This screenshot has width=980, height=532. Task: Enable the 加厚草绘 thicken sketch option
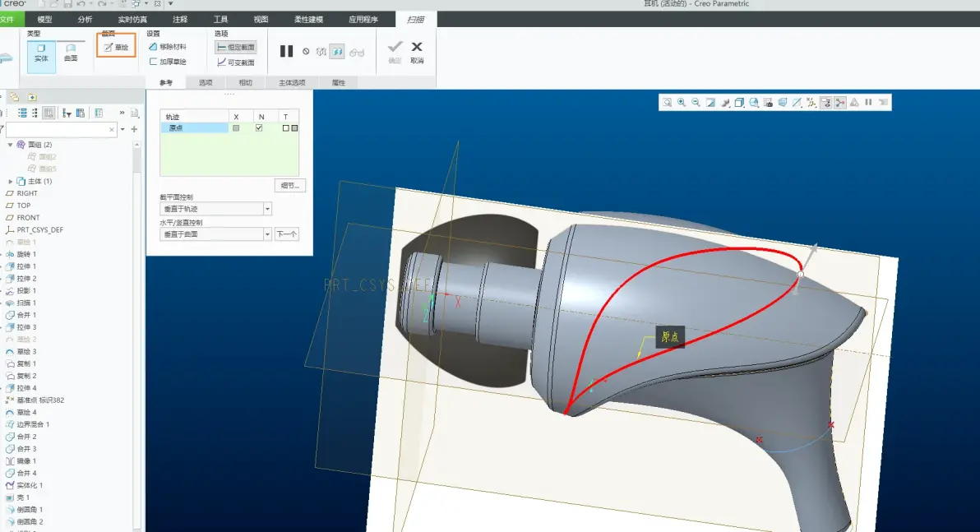[168, 62]
